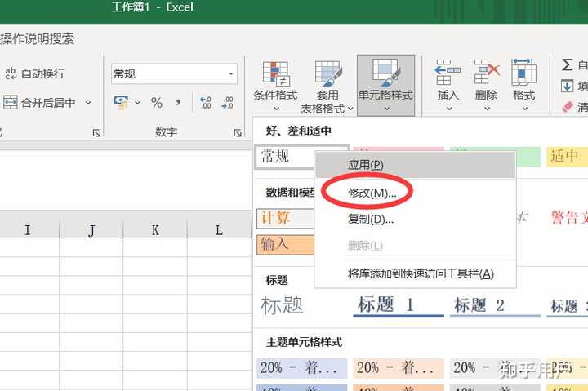Select column I header

(x=28, y=229)
